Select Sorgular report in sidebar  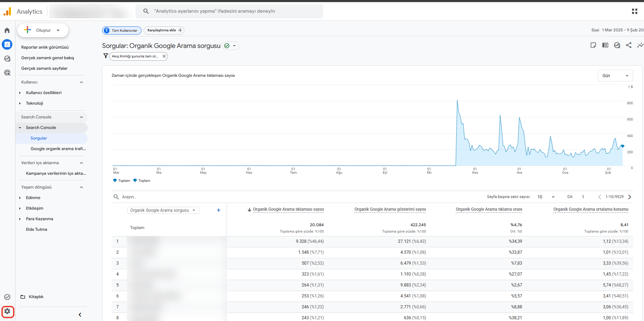pyautogui.click(x=39, y=138)
